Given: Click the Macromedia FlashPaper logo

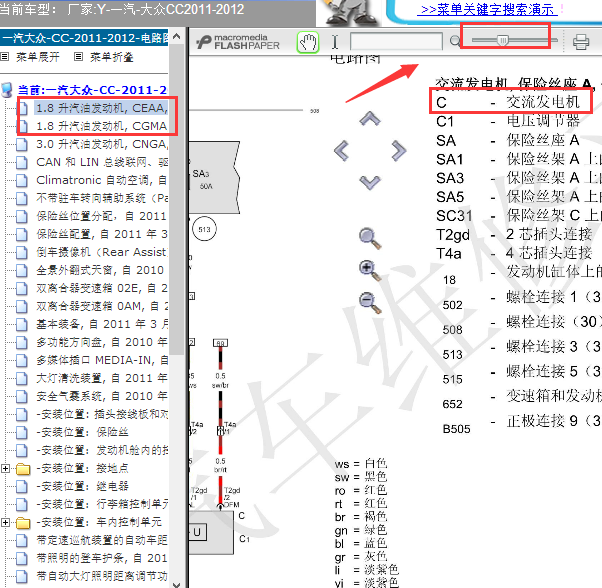Looking at the screenshot, I should point(238,42).
